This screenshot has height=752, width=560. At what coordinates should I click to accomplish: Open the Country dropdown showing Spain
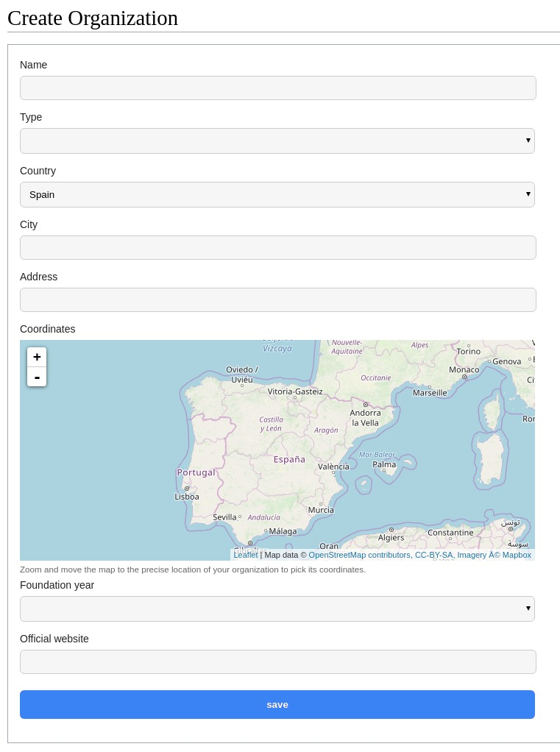pyautogui.click(x=277, y=194)
